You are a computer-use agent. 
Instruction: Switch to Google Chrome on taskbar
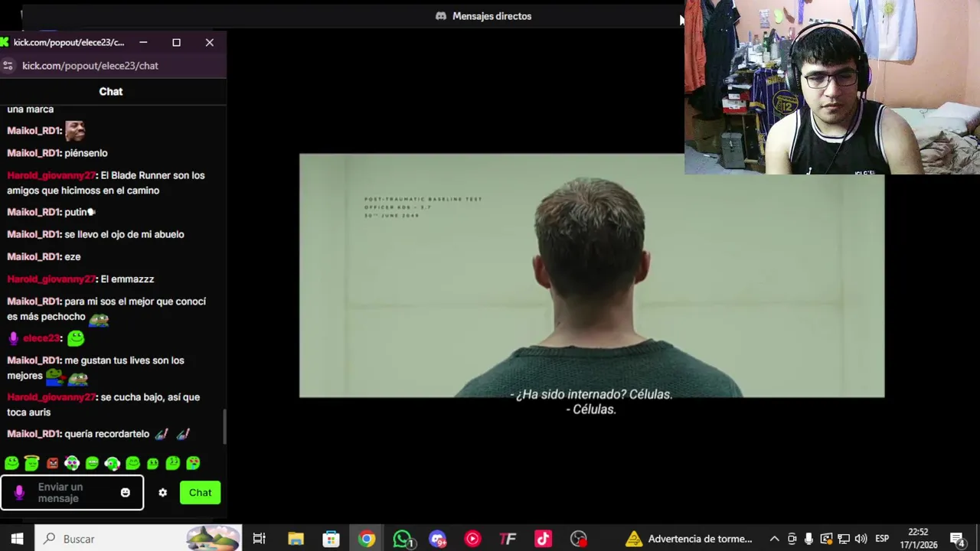367,539
